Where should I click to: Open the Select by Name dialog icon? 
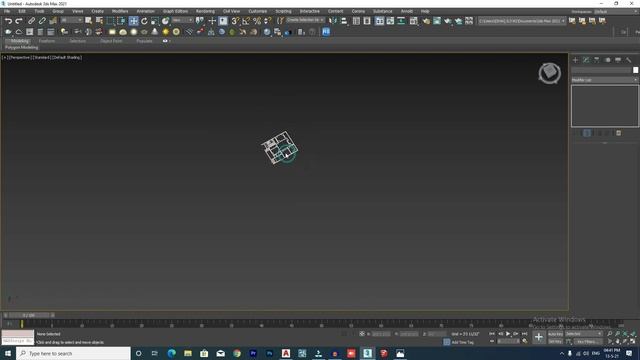[x=99, y=21]
